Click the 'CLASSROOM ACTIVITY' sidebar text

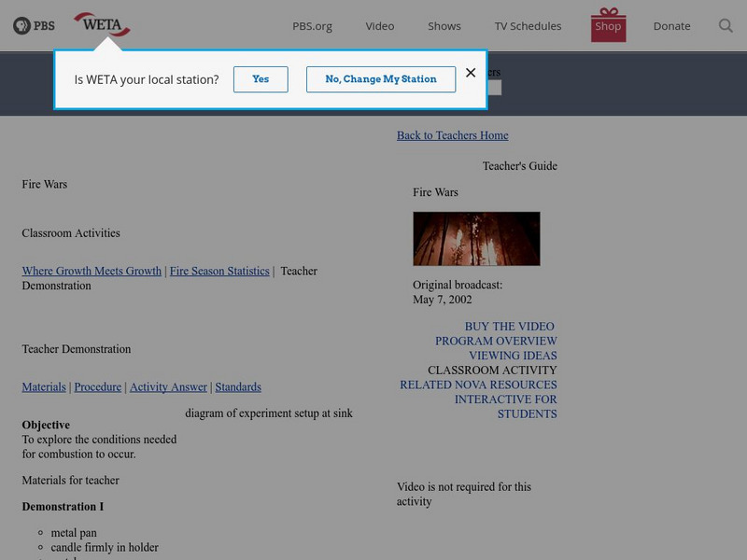coord(492,370)
